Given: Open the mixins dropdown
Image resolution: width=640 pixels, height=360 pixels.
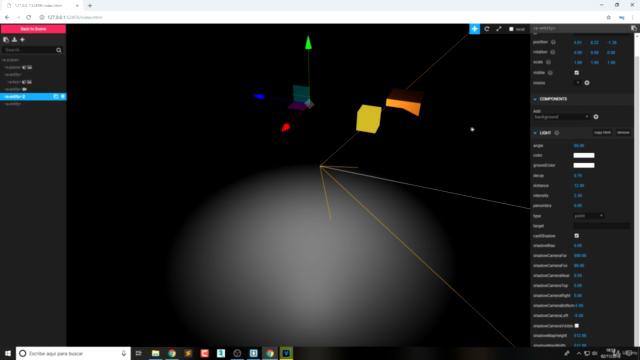Looking at the screenshot, I should tap(577, 83).
